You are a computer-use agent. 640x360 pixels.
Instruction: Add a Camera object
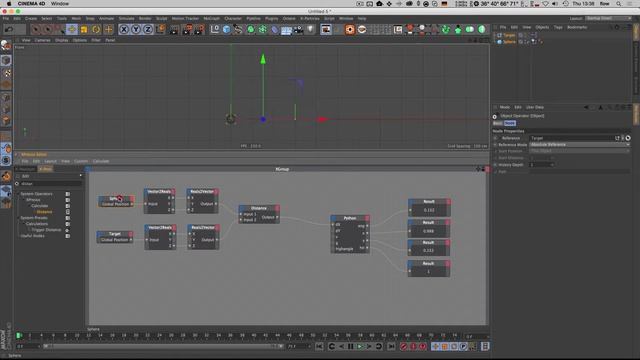point(299,29)
